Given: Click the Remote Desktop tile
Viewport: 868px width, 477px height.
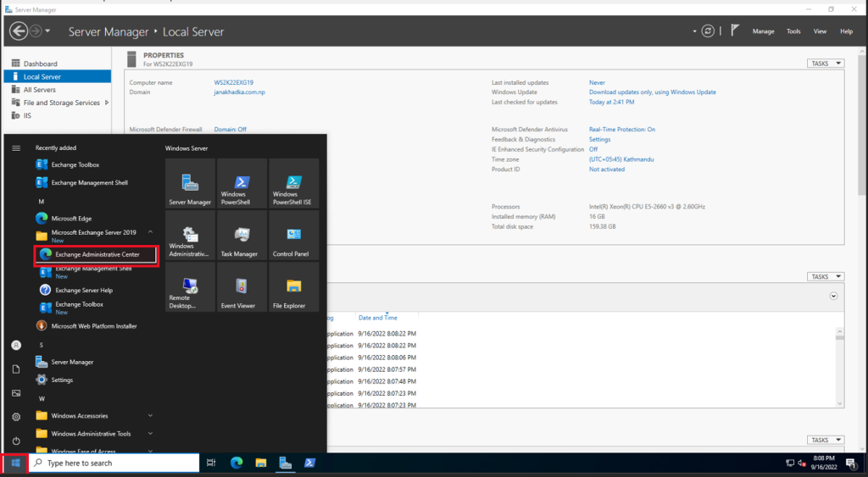Looking at the screenshot, I should click(x=190, y=287).
